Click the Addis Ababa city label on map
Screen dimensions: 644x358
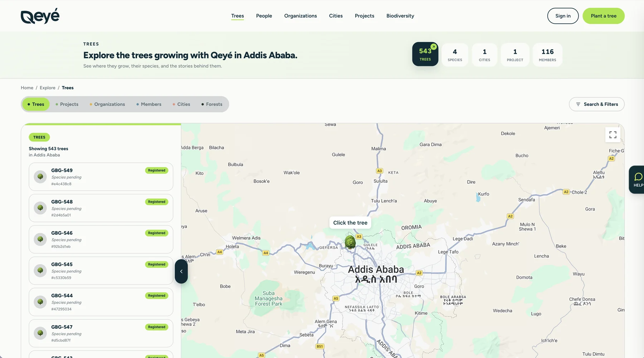[x=376, y=274]
